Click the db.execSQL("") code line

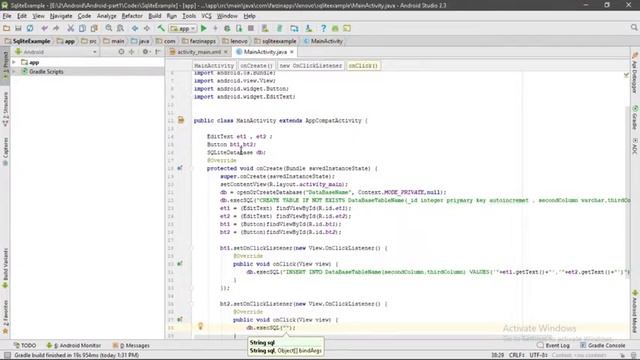click(270, 328)
